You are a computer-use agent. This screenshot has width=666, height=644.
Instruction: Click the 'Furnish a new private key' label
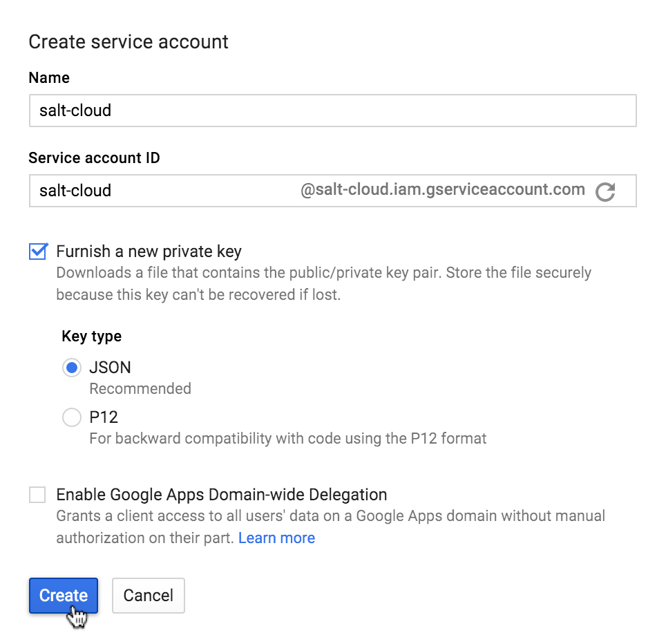(149, 252)
